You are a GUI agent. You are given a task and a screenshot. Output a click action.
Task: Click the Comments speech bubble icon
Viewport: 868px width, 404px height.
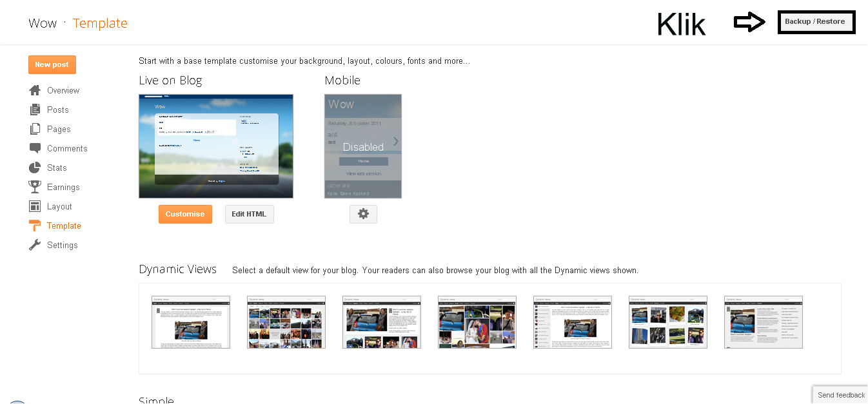click(x=35, y=148)
